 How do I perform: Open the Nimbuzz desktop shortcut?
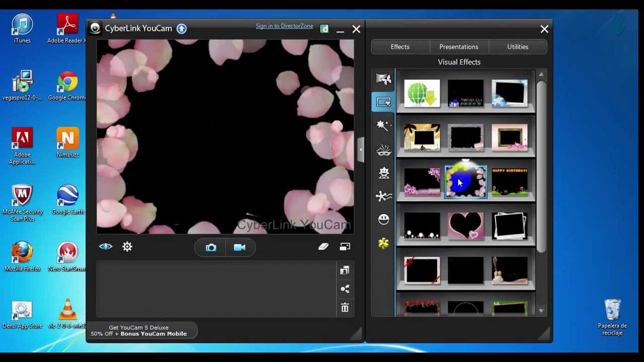tap(67, 142)
